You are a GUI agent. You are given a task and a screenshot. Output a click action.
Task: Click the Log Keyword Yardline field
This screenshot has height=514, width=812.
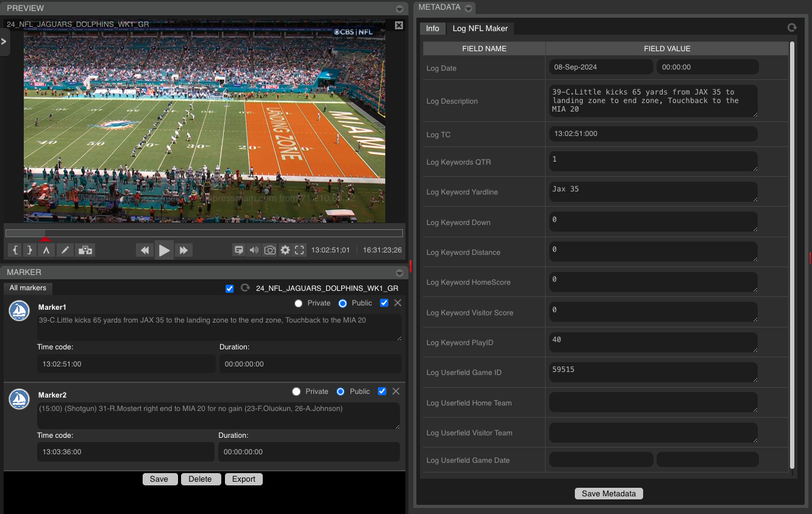pyautogui.click(x=654, y=191)
